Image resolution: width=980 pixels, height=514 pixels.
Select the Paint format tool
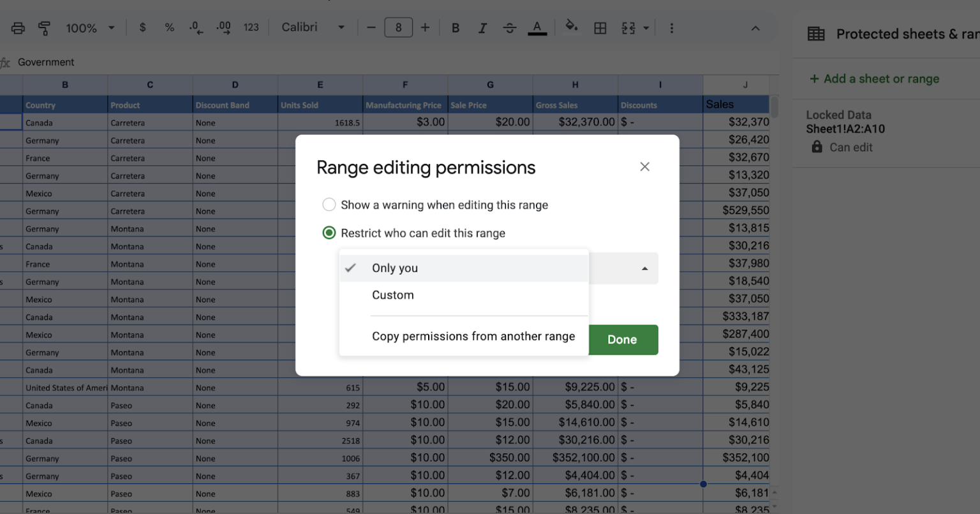(x=43, y=27)
